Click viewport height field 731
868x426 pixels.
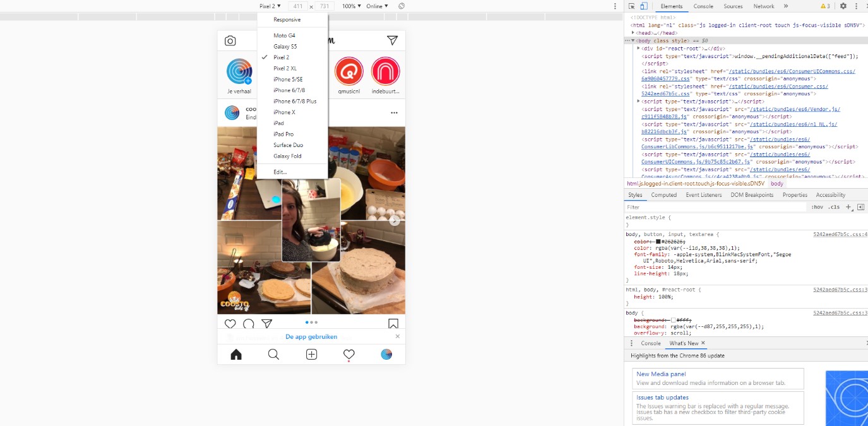(324, 6)
